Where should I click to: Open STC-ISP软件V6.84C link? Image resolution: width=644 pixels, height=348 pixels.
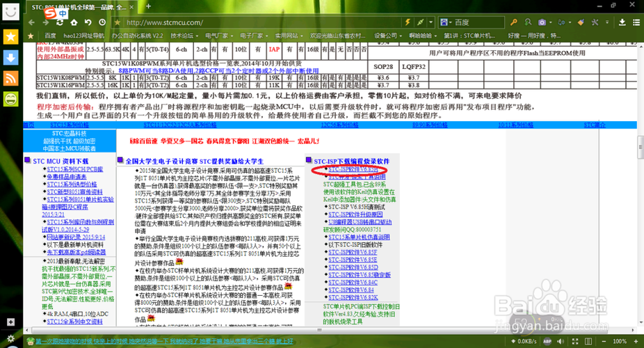[x=353, y=283]
